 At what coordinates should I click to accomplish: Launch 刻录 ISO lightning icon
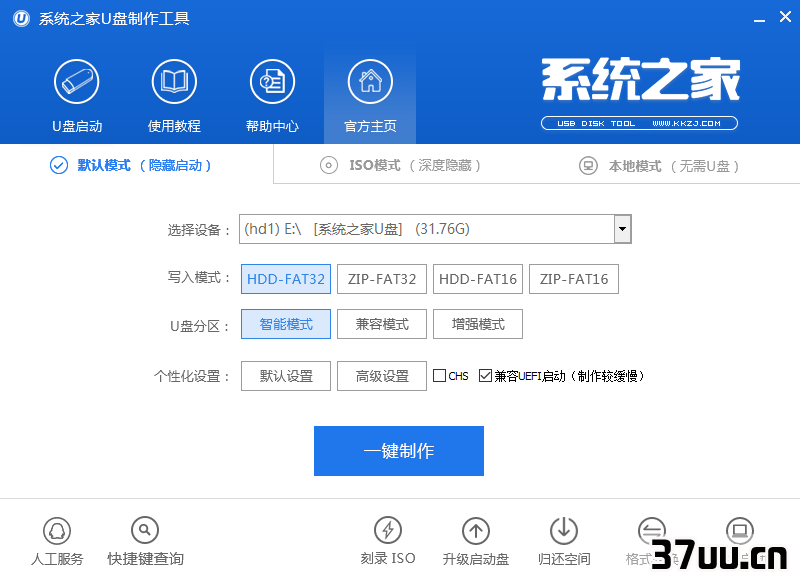(388, 531)
